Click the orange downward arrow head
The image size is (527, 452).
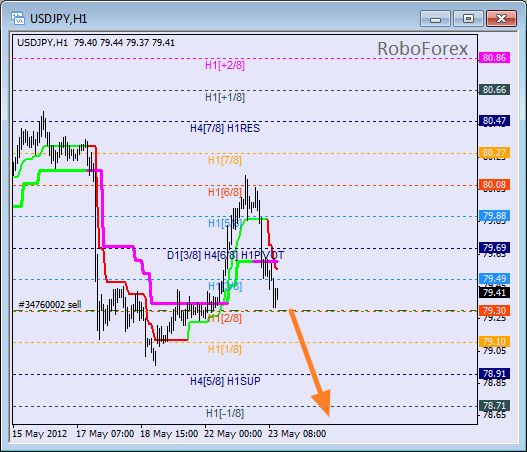(x=323, y=402)
